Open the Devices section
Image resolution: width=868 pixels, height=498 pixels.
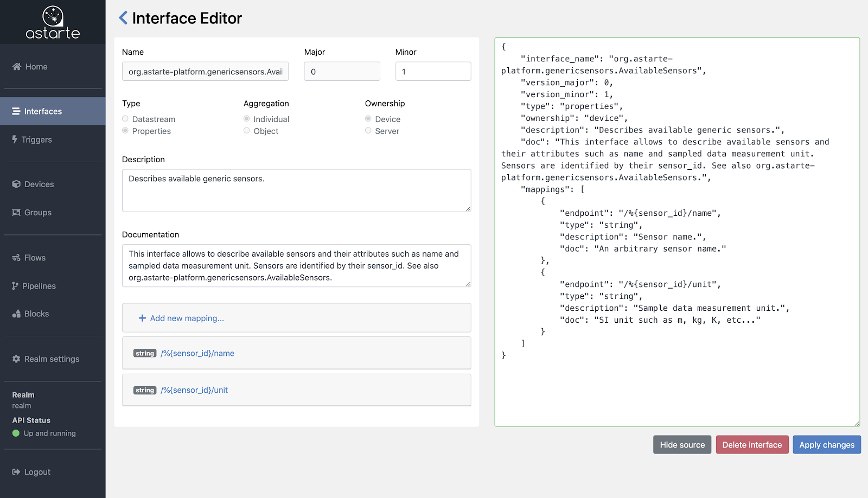(38, 184)
